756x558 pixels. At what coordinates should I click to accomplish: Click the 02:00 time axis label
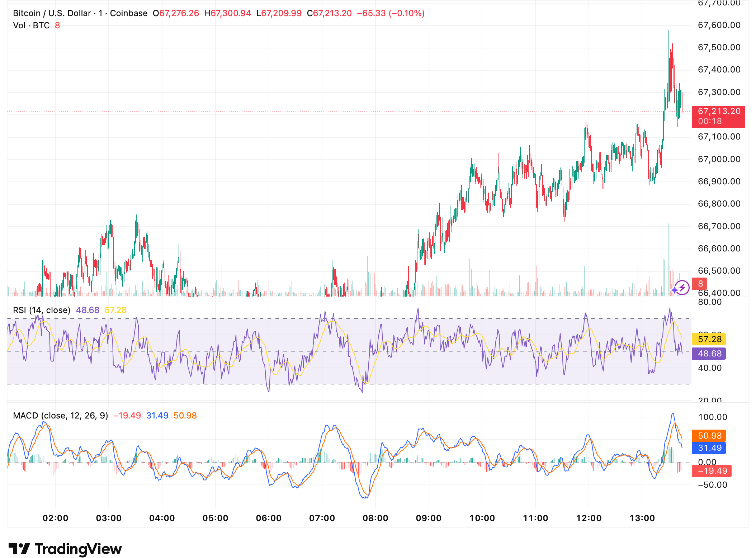coord(55,518)
